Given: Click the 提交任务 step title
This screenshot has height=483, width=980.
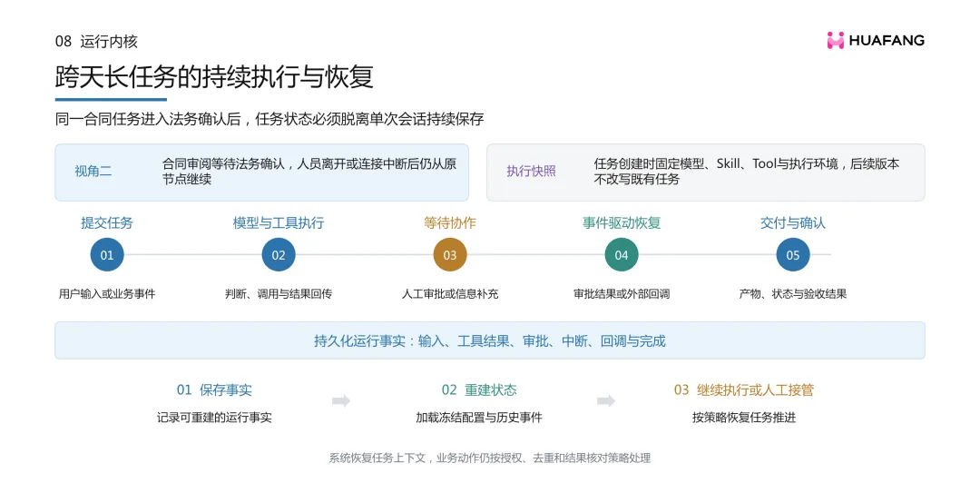Looking at the screenshot, I should 107,222.
